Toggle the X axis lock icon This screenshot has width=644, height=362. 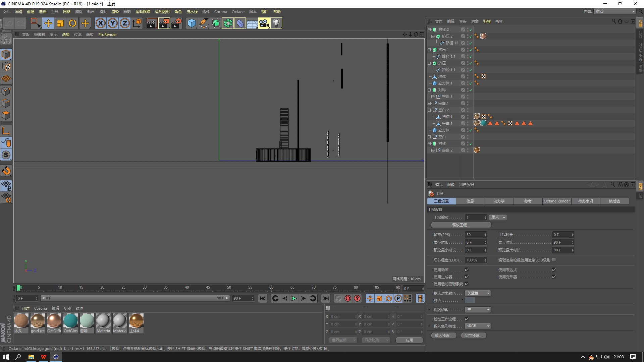click(100, 23)
